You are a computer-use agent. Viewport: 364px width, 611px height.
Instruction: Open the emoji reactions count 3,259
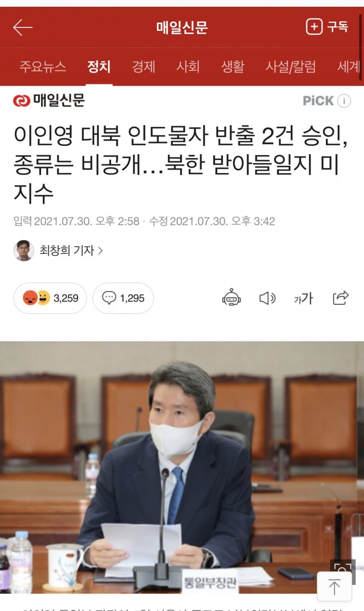(50, 298)
